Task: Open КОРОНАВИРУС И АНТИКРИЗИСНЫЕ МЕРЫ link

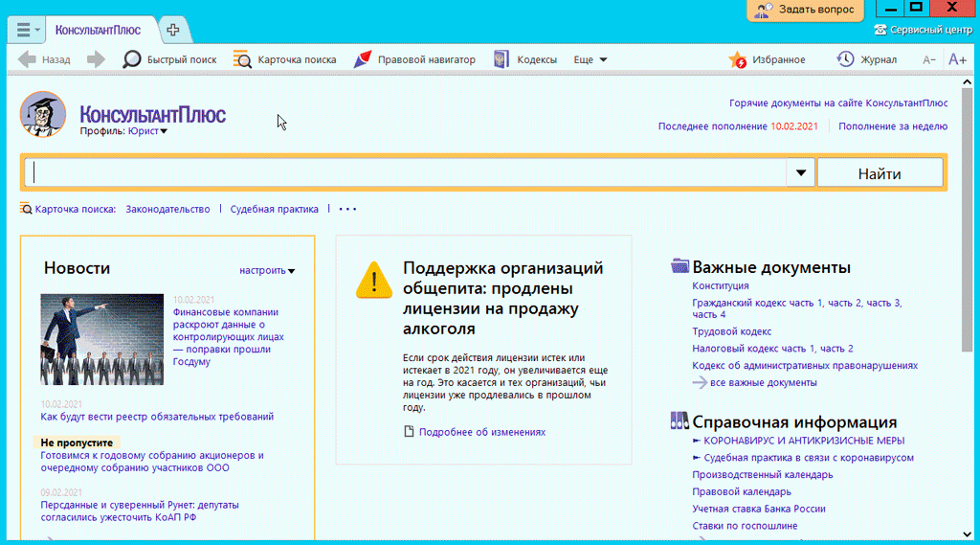Action: [804, 441]
